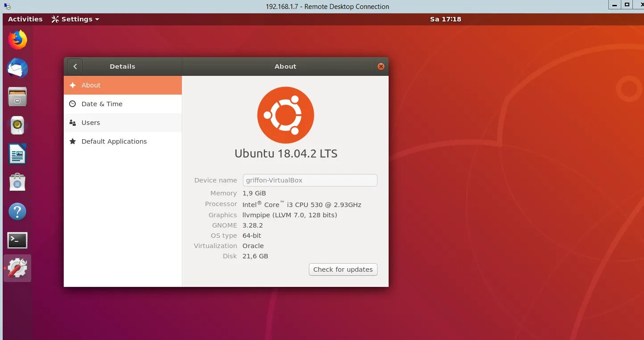The width and height of the screenshot is (644, 340).
Task: Launch Rhythmbox music player from dock
Action: pyautogui.click(x=17, y=125)
